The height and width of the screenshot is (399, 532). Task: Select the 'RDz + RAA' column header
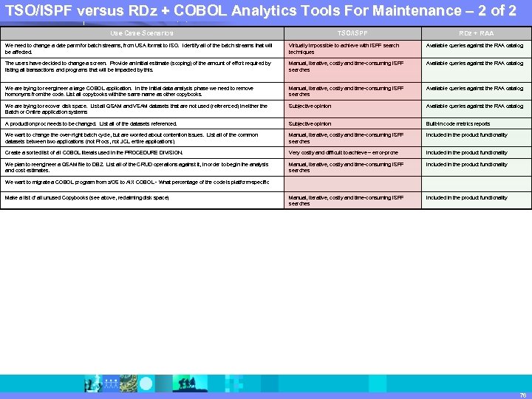tap(477, 33)
